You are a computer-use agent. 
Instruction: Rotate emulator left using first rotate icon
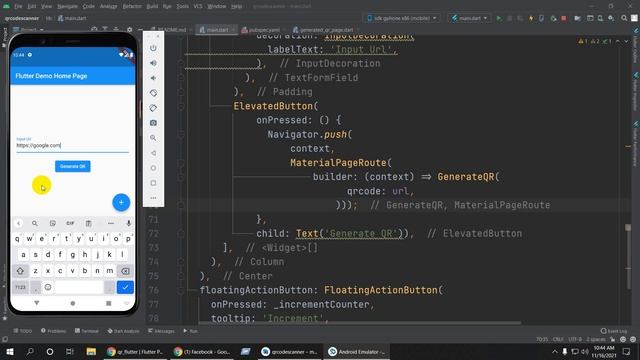tap(153, 93)
